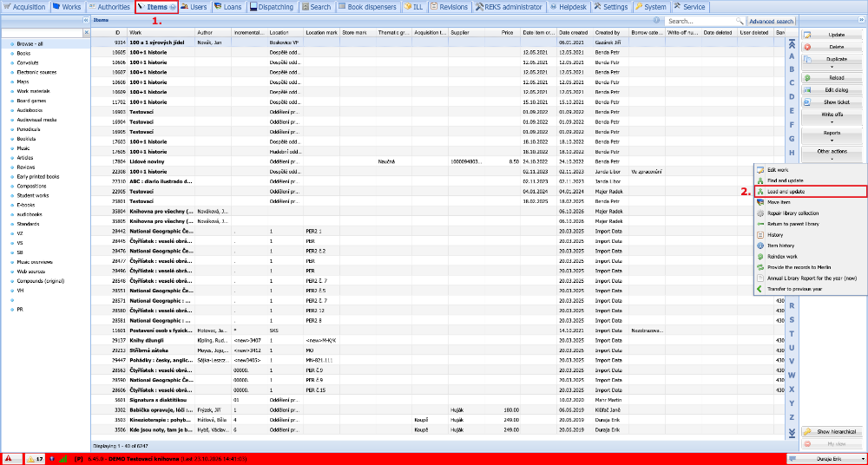This screenshot has width=868, height=465.
Task: Sort by the Date created column header
Action: click(575, 33)
